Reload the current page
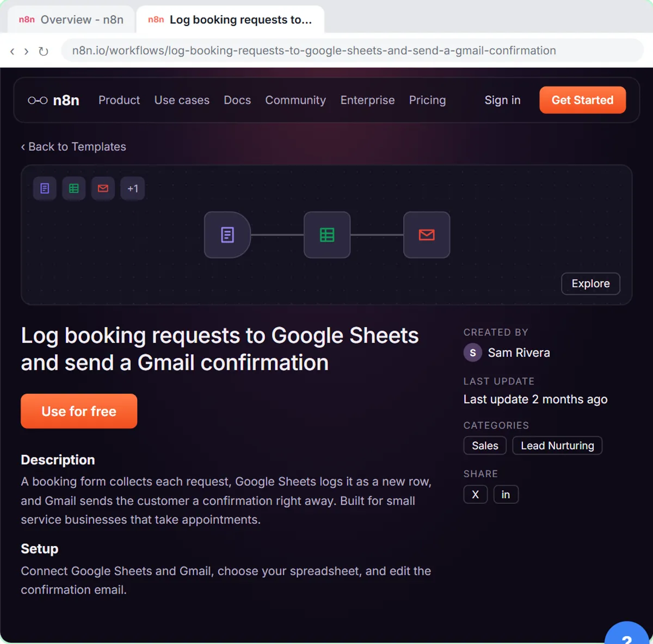Viewport: 653px width, 644px height. coord(44,51)
